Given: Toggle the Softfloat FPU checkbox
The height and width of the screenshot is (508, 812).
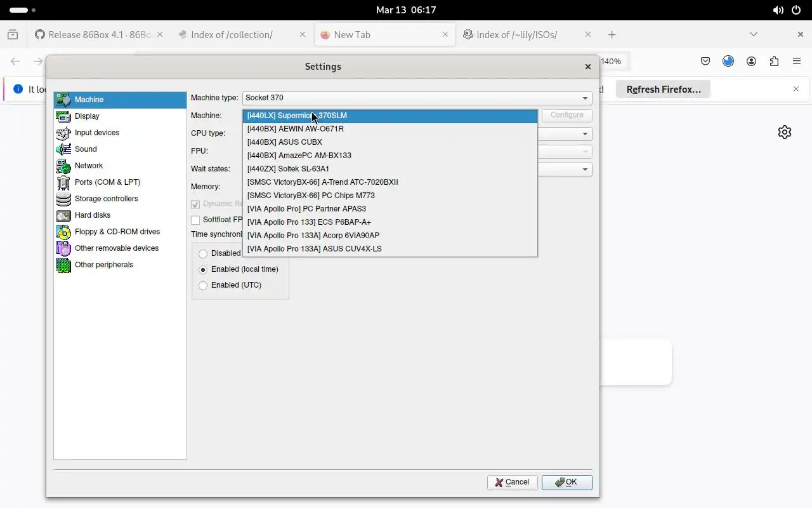Looking at the screenshot, I should [x=196, y=220].
